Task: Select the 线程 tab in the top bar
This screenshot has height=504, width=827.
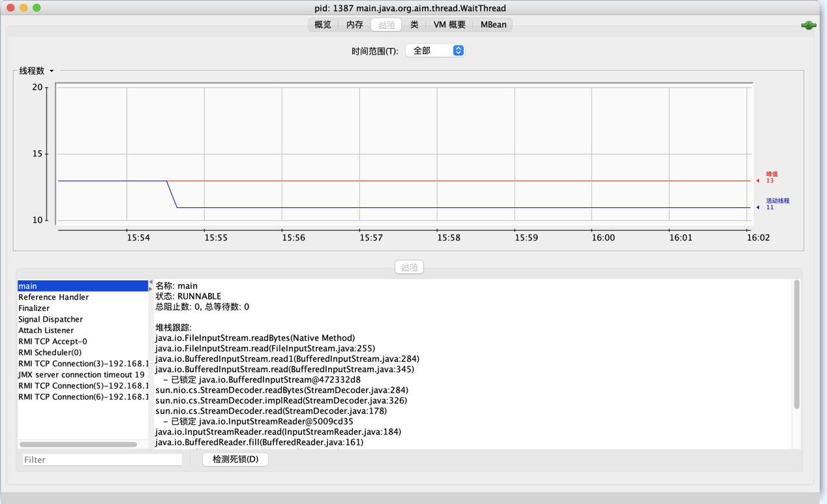Action: (x=386, y=25)
